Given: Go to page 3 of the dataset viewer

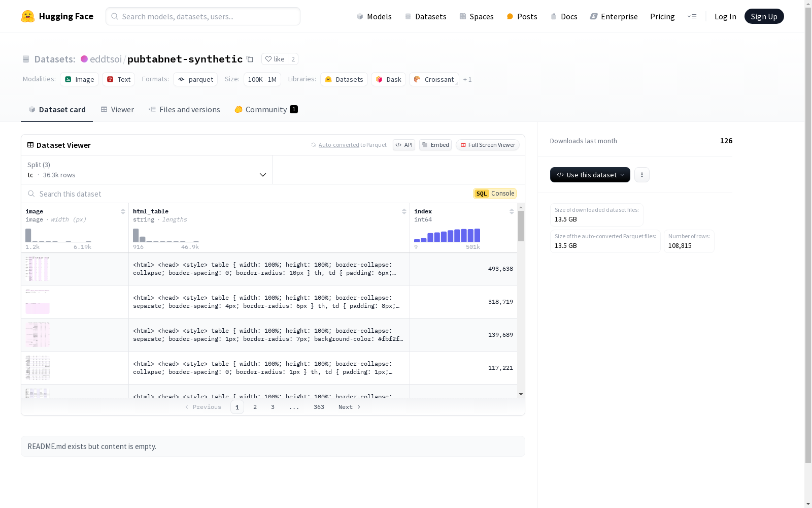Looking at the screenshot, I should click(x=273, y=407).
